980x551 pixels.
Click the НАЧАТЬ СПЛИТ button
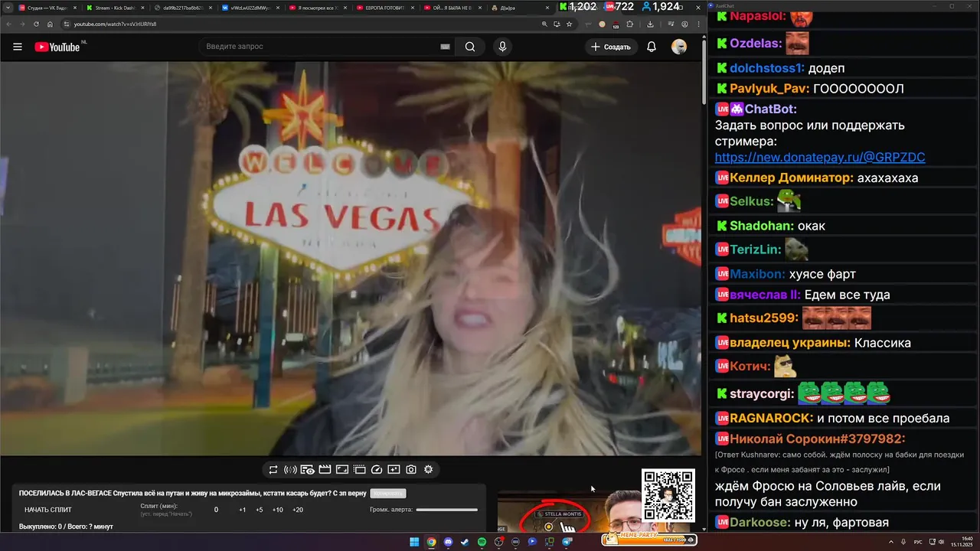(47, 510)
